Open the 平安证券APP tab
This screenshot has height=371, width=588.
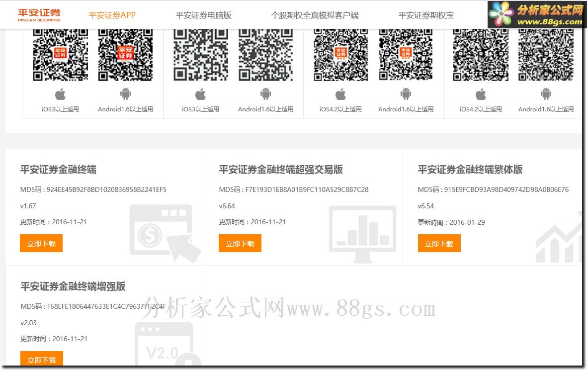coord(112,15)
